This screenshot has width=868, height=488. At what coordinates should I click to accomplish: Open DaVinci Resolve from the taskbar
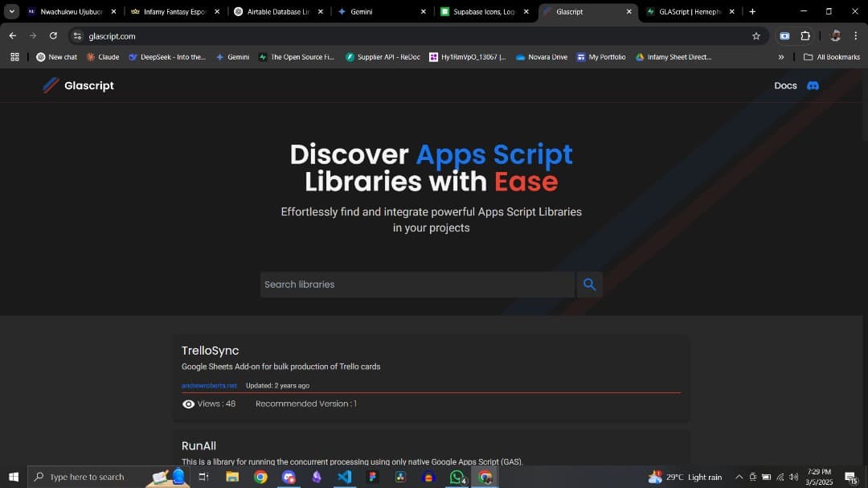[400, 477]
